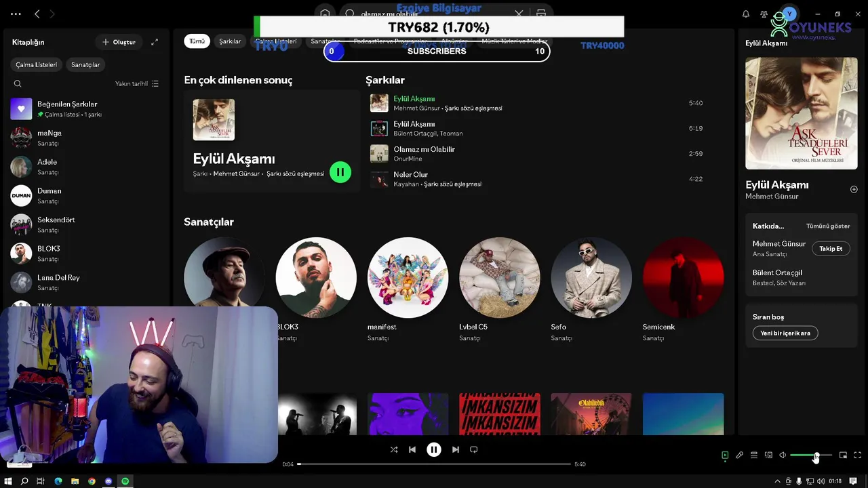Screen dimensions: 868x488
Task: Open maNga in the library
Action: point(86,138)
